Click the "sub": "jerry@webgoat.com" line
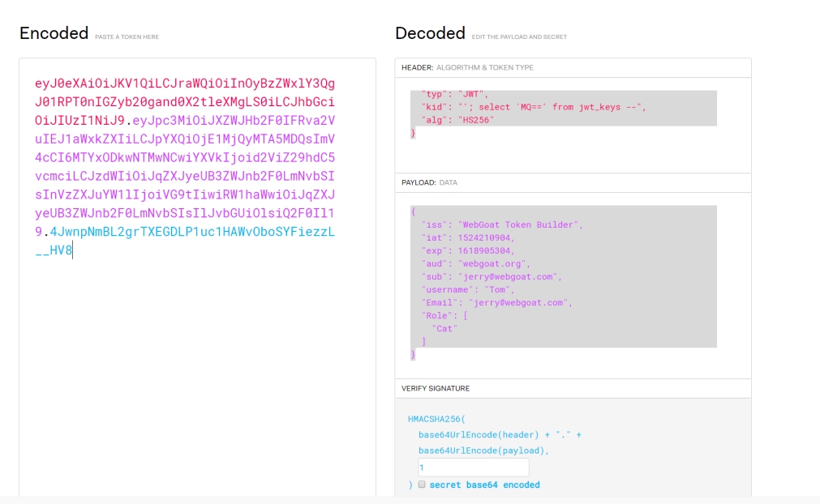This screenshot has height=504, width=820. tap(492, 277)
